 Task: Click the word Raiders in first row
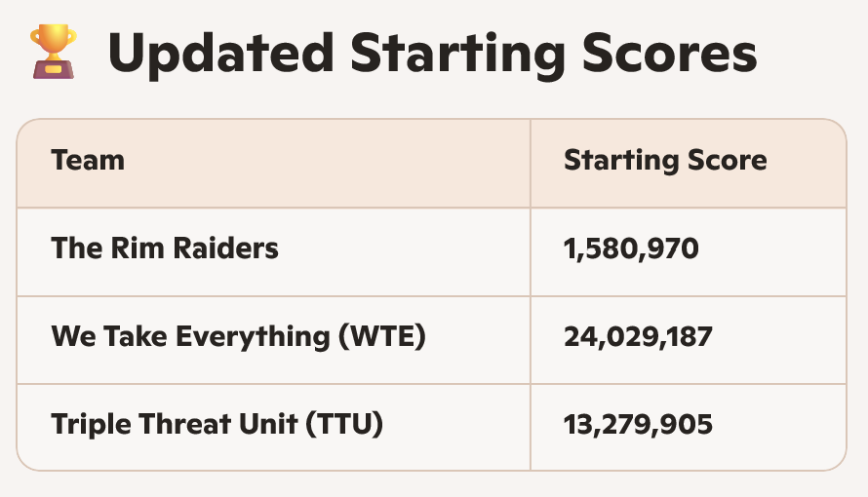pyautogui.click(x=226, y=248)
